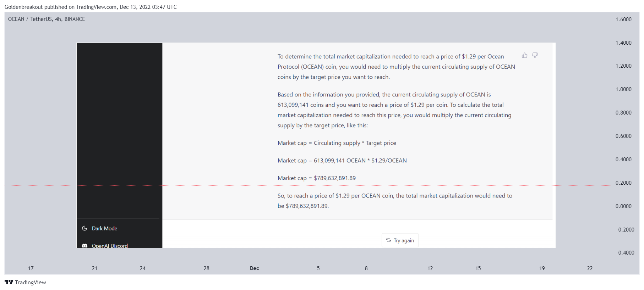Click date 12 on the time axis
The image size is (644, 290).
tap(430, 268)
